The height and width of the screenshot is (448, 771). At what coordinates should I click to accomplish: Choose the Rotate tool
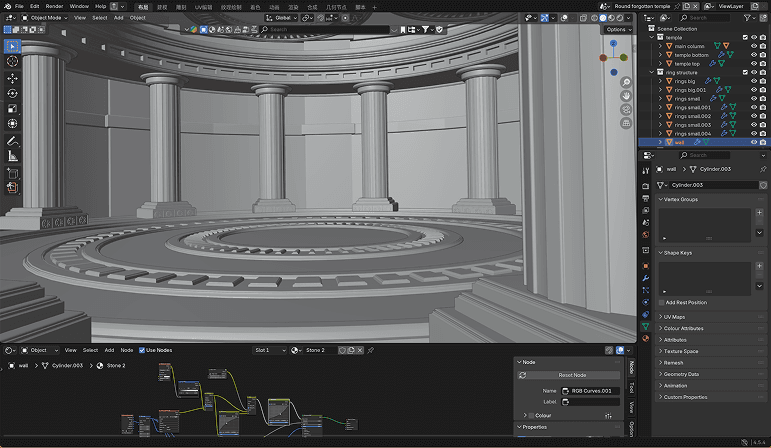12,93
